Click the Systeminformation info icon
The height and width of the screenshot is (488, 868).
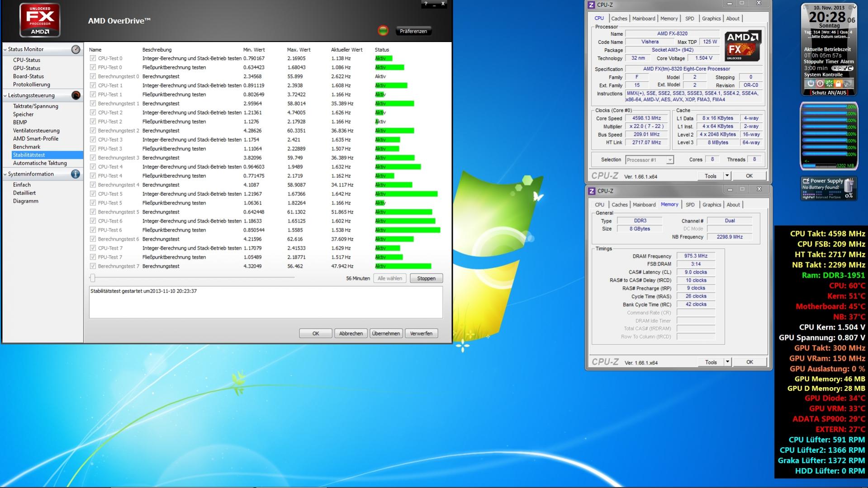(76, 174)
